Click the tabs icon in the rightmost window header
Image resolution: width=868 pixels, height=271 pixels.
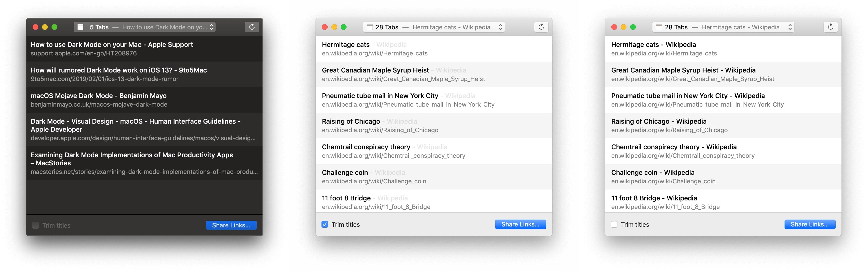click(658, 27)
